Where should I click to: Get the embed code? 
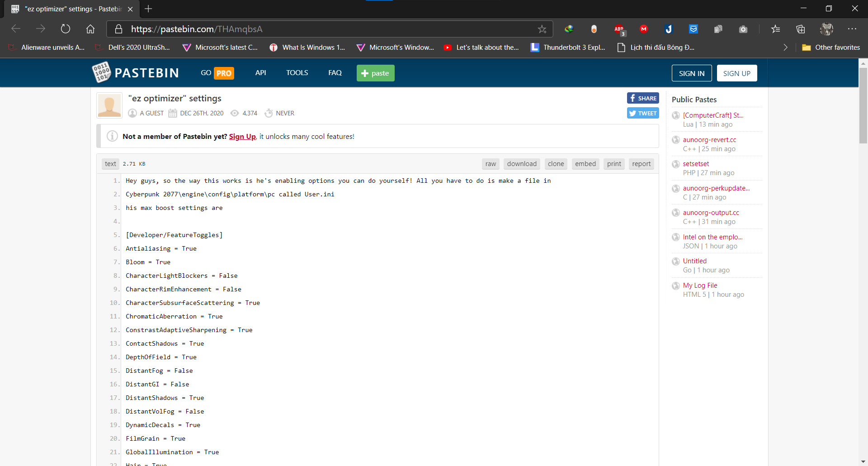(x=585, y=164)
